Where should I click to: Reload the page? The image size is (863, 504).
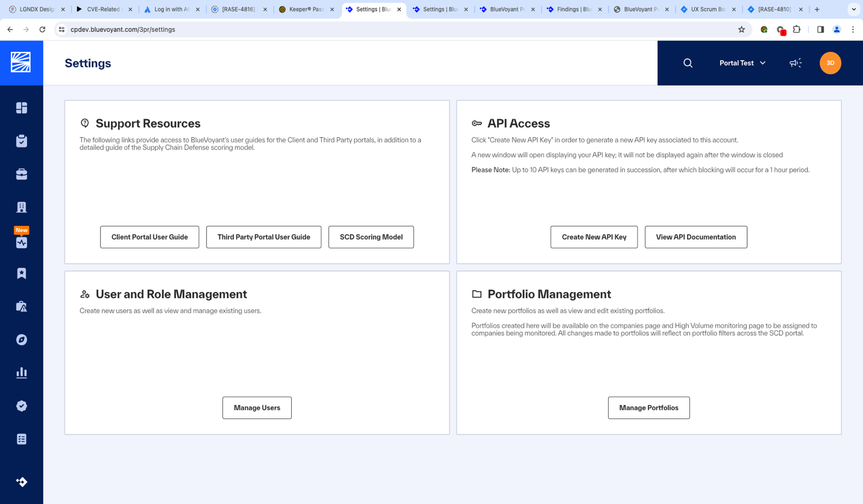click(42, 30)
